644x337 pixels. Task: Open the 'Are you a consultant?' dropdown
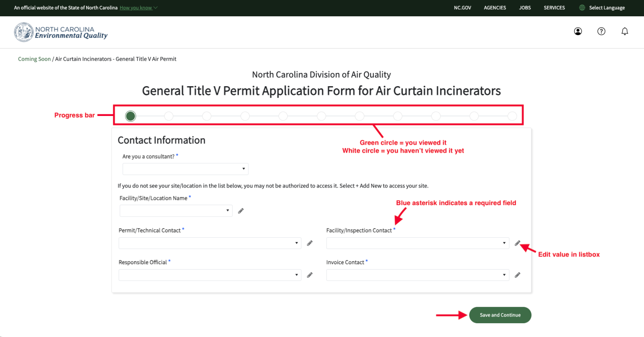pyautogui.click(x=185, y=169)
